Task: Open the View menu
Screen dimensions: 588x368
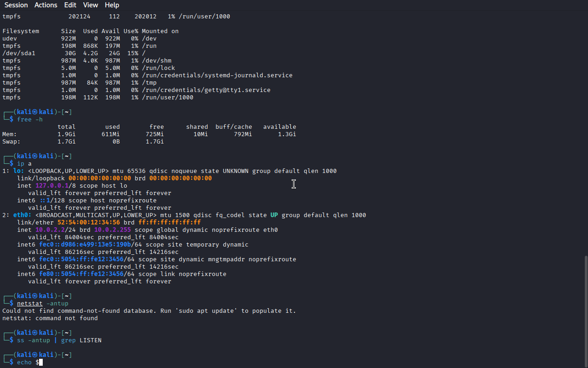Action: (90, 5)
